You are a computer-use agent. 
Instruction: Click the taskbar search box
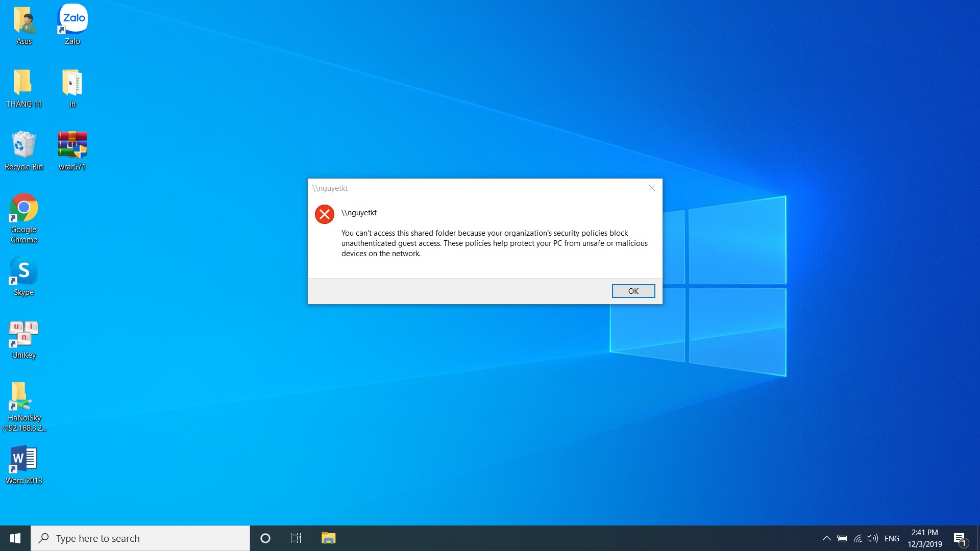(x=140, y=538)
